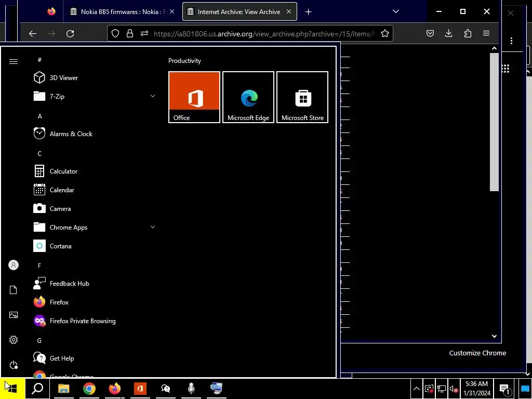Screen dimensions: 532x399
Task: Click the letter F section header
Action: (39, 265)
